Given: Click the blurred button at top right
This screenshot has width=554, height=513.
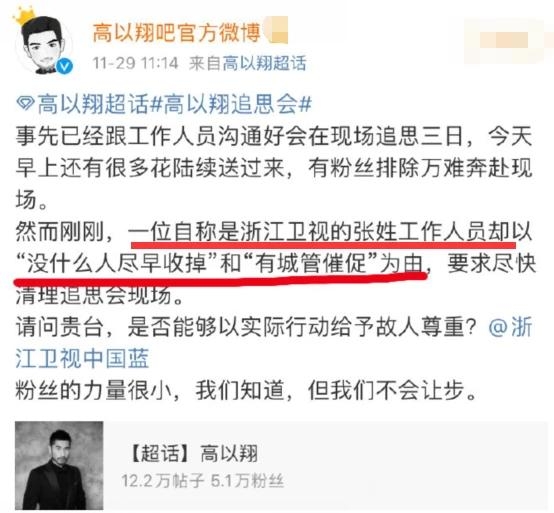Looking at the screenshot, I should point(507,41).
